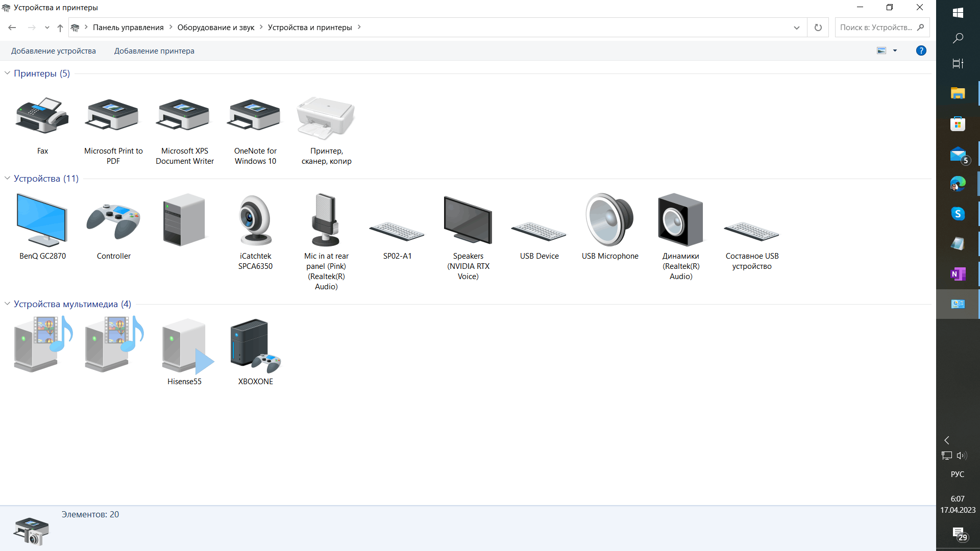Click Добавление устройства command

click(x=54, y=51)
